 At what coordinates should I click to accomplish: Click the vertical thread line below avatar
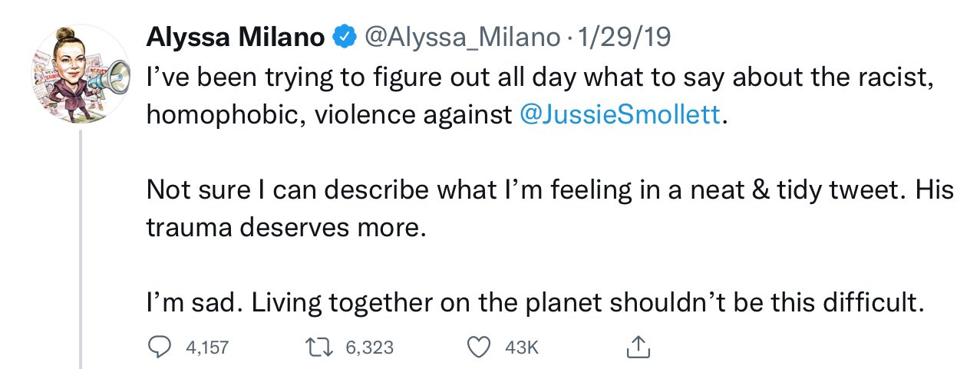click(81, 245)
